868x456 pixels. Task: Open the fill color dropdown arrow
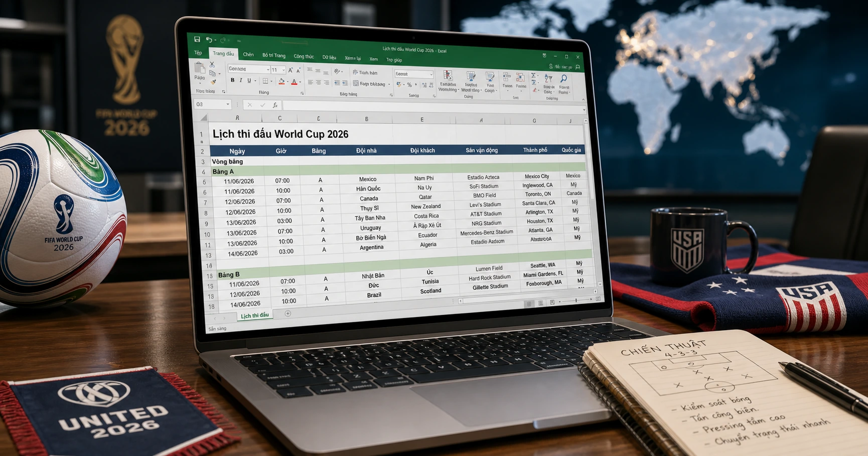tap(287, 81)
